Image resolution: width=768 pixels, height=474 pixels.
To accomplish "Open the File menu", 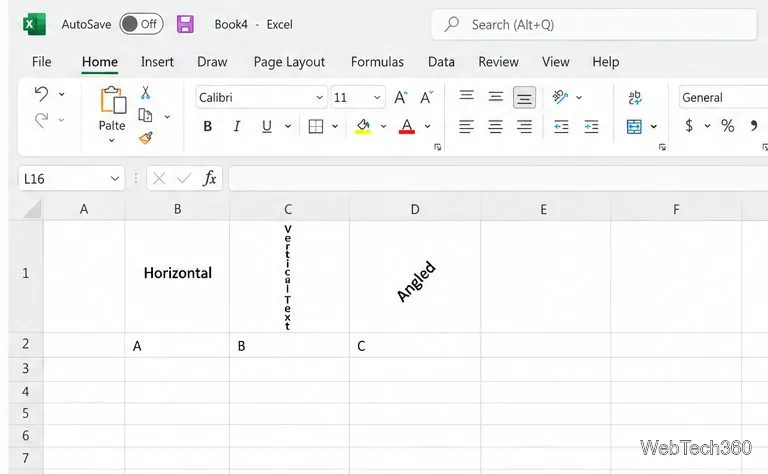I will 42,62.
